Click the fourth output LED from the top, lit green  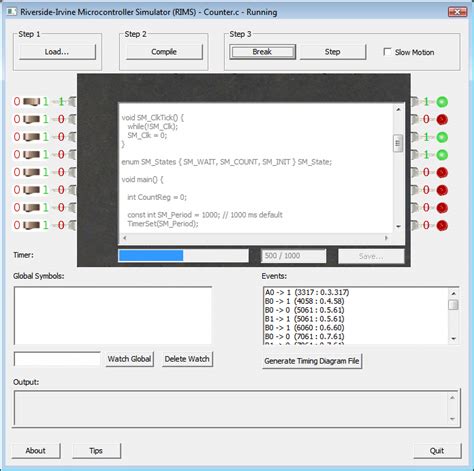(442, 155)
